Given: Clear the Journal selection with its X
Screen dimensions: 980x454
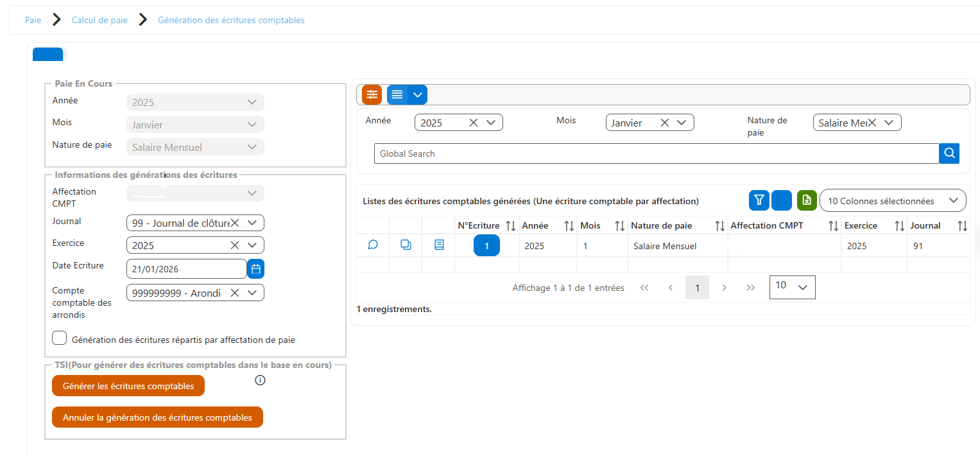Looking at the screenshot, I should click(235, 223).
